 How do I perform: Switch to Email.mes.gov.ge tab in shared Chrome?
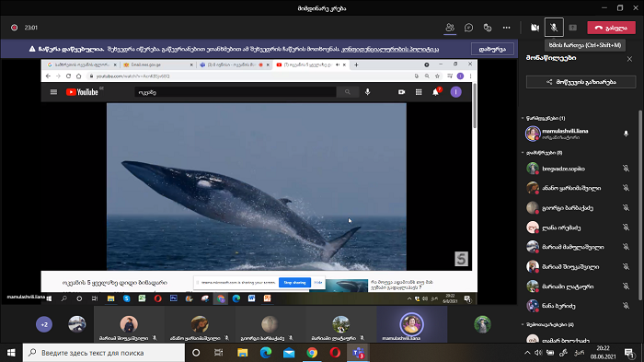(x=157, y=65)
